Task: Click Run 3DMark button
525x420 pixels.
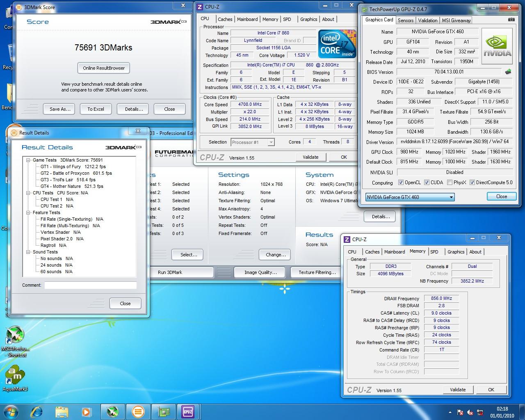Action: (x=170, y=272)
